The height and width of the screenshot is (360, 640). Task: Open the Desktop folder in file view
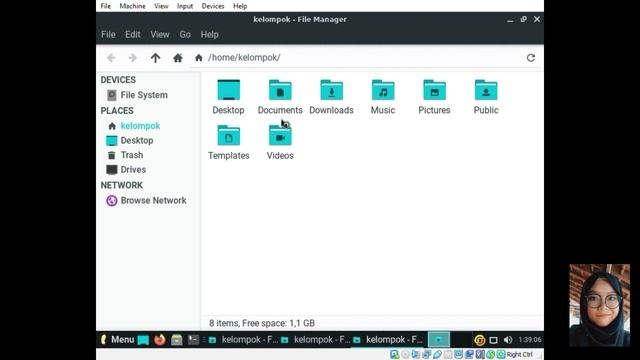(x=228, y=97)
